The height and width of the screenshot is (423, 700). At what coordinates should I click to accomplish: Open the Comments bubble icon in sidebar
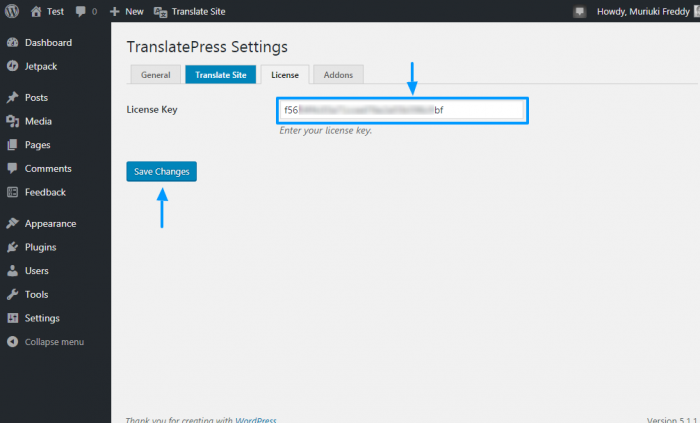point(12,169)
